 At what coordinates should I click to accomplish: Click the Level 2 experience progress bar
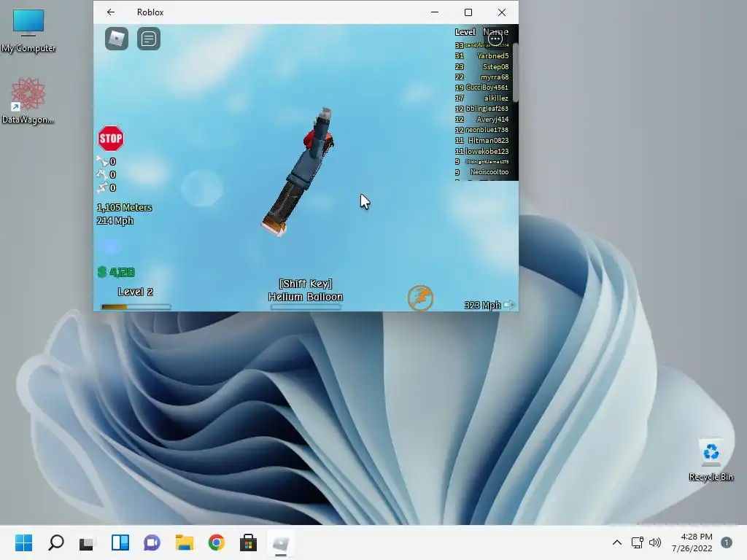(x=136, y=307)
